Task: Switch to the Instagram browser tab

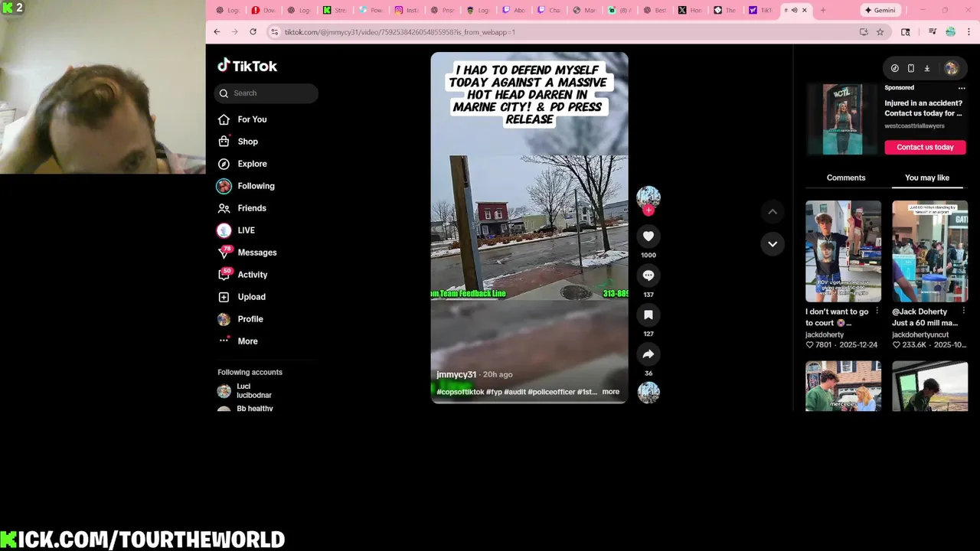Action: click(407, 10)
